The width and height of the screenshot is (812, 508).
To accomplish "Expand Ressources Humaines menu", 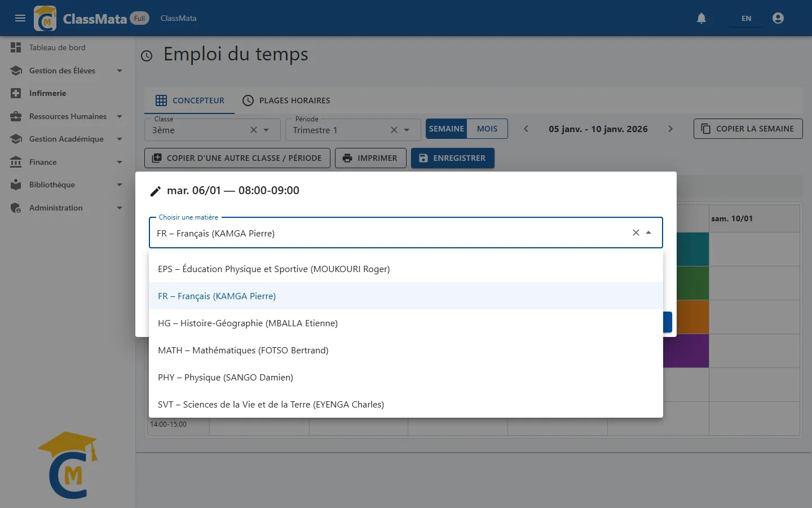I will point(120,116).
